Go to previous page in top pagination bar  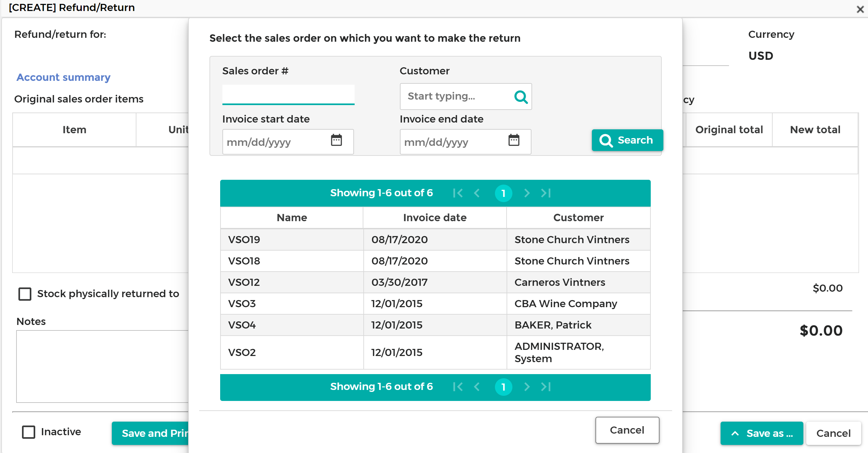pos(477,193)
